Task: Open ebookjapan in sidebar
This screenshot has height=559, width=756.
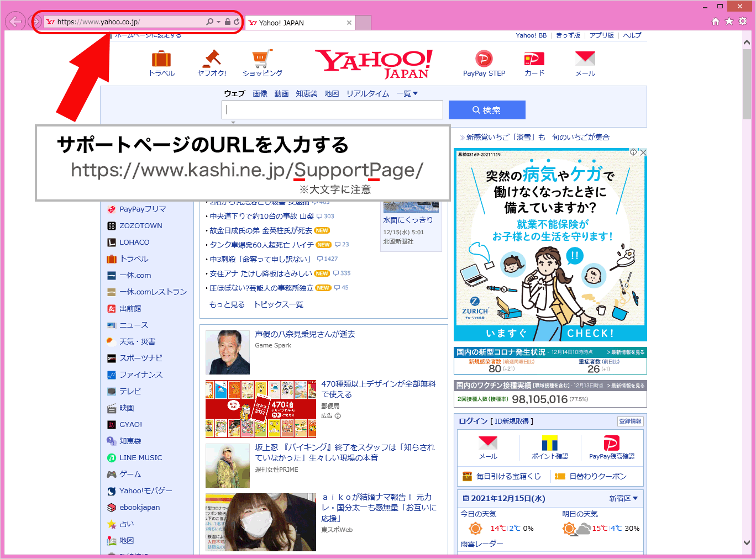Action: pos(140,507)
